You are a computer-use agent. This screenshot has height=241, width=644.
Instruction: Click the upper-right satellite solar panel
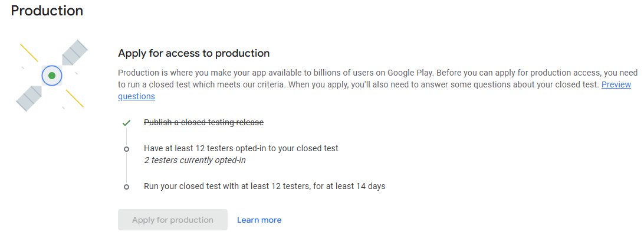75,52
